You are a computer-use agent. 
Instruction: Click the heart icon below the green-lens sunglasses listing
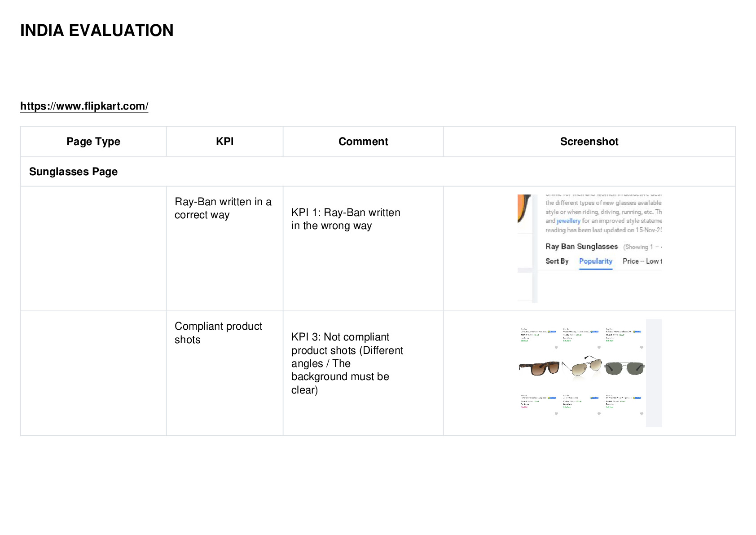point(642,414)
